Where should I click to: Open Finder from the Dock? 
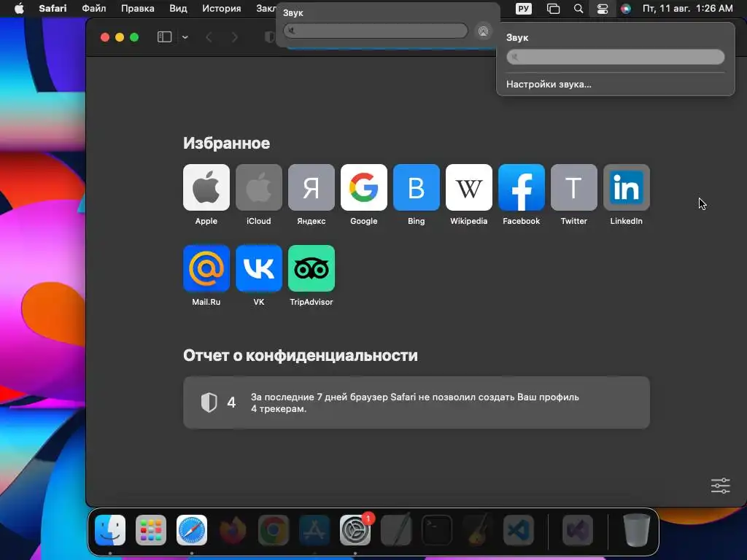[110, 530]
